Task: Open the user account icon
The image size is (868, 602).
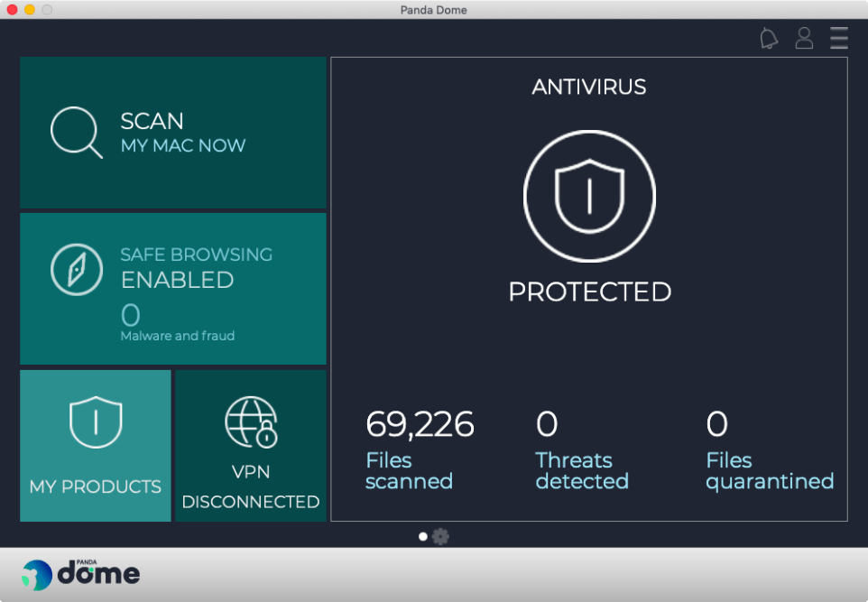Action: [x=804, y=38]
